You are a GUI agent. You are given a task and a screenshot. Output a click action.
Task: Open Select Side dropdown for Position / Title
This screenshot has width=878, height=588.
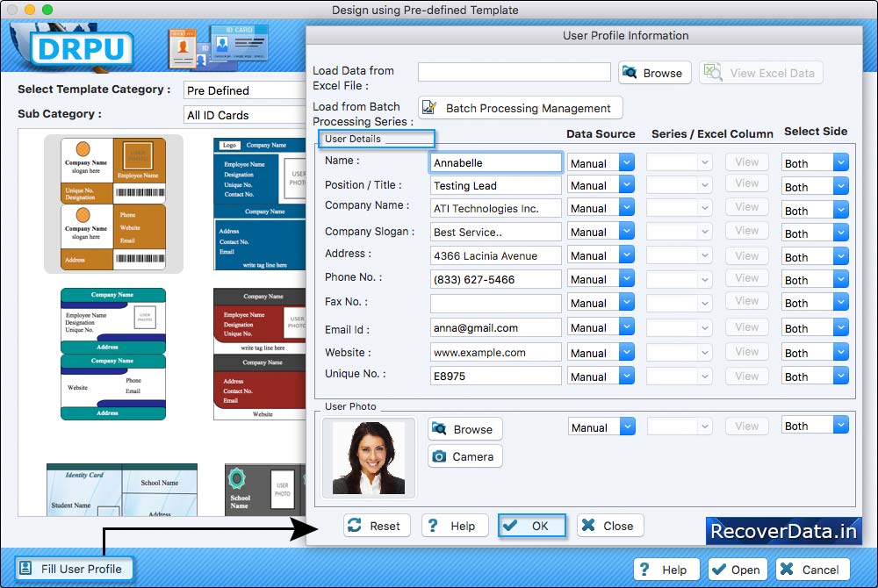coord(815,187)
